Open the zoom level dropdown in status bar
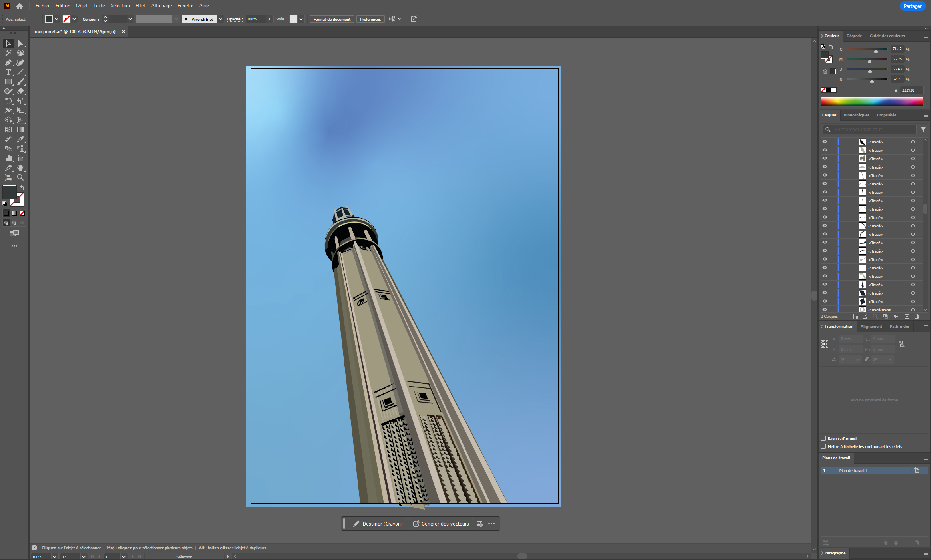This screenshot has height=560, width=931. click(x=54, y=557)
